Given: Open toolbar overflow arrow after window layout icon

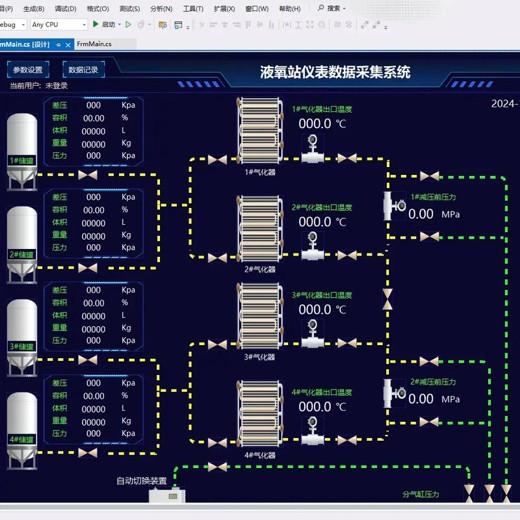Looking at the screenshot, I should [x=188, y=27].
